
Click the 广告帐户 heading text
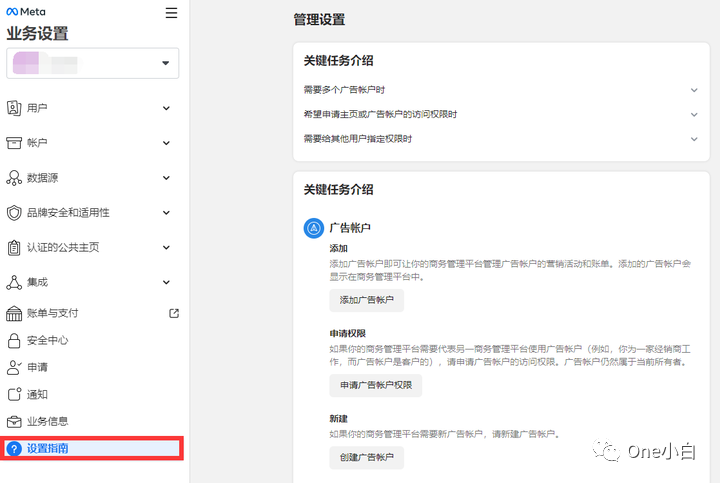click(350, 228)
